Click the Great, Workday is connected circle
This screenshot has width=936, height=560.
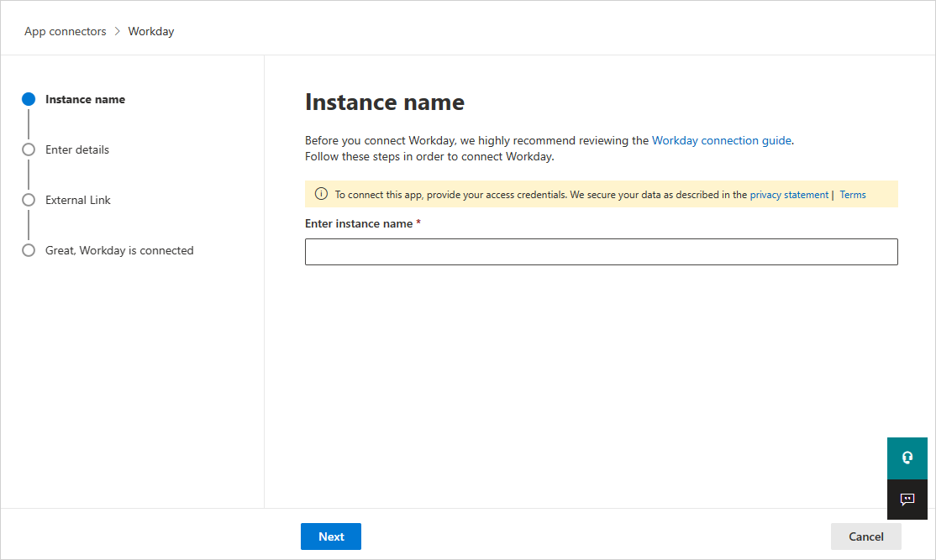tap(29, 249)
